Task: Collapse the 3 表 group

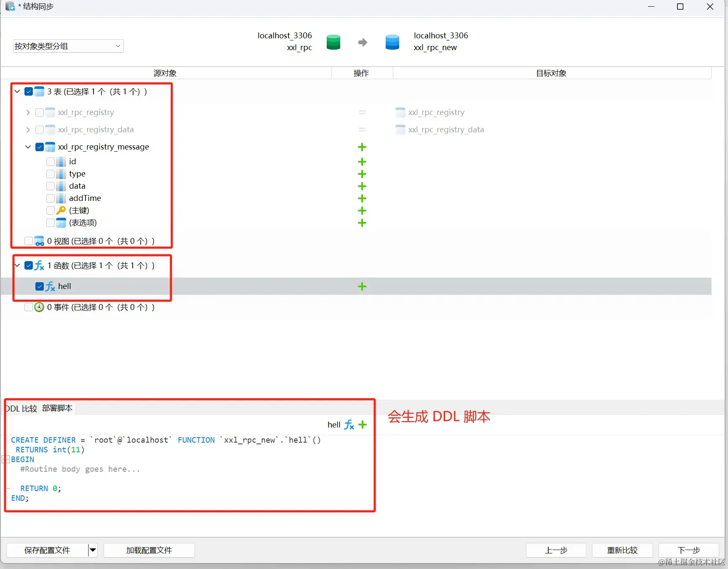Action: 17,91
